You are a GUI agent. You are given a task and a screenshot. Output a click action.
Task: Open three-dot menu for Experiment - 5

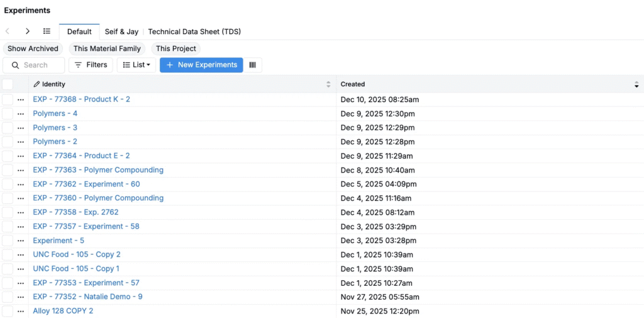[x=21, y=241]
